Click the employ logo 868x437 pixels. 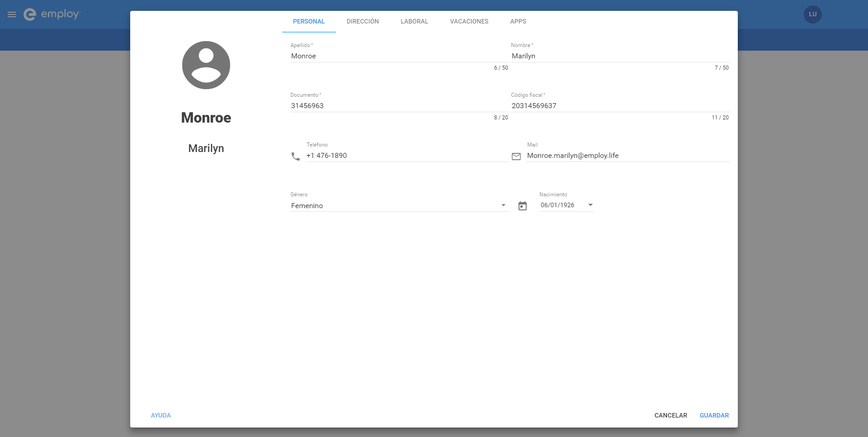pyautogui.click(x=52, y=14)
